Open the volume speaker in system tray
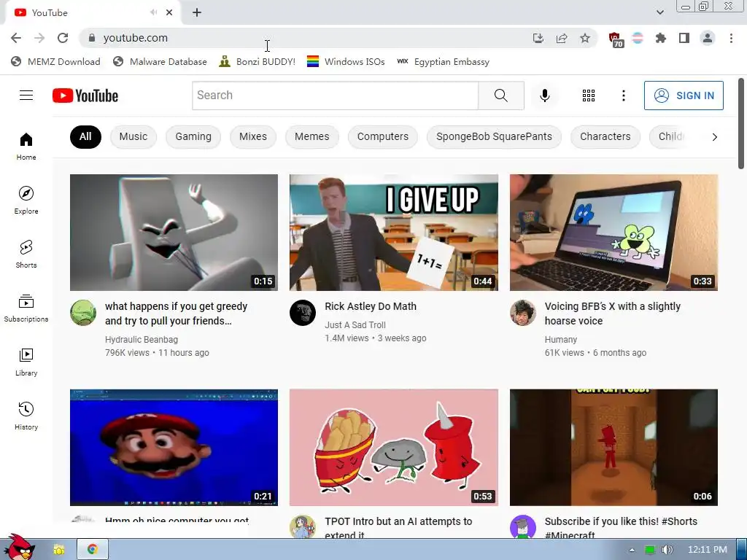 667,550
